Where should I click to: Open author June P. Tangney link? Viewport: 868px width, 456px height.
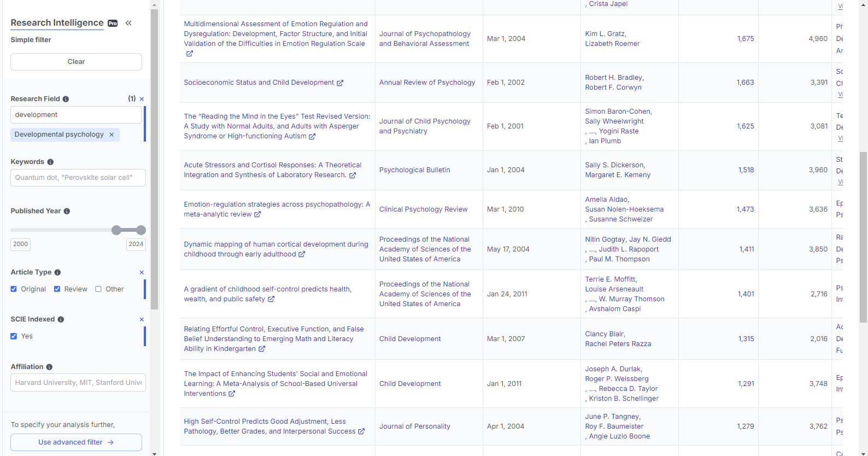click(612, 417)
